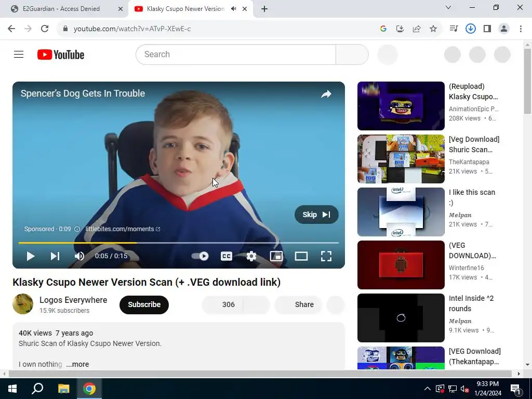This screenshot has height=399, width=532.
Task: Open 'I like this scan :)' thumbnail
Action: pos(401,212)
